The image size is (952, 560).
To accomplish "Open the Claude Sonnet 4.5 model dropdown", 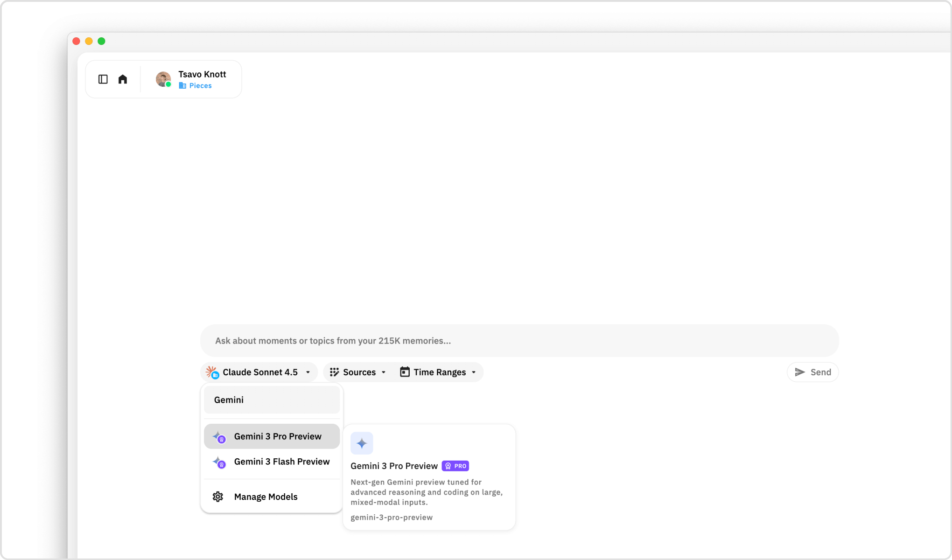I will point(259,372).
